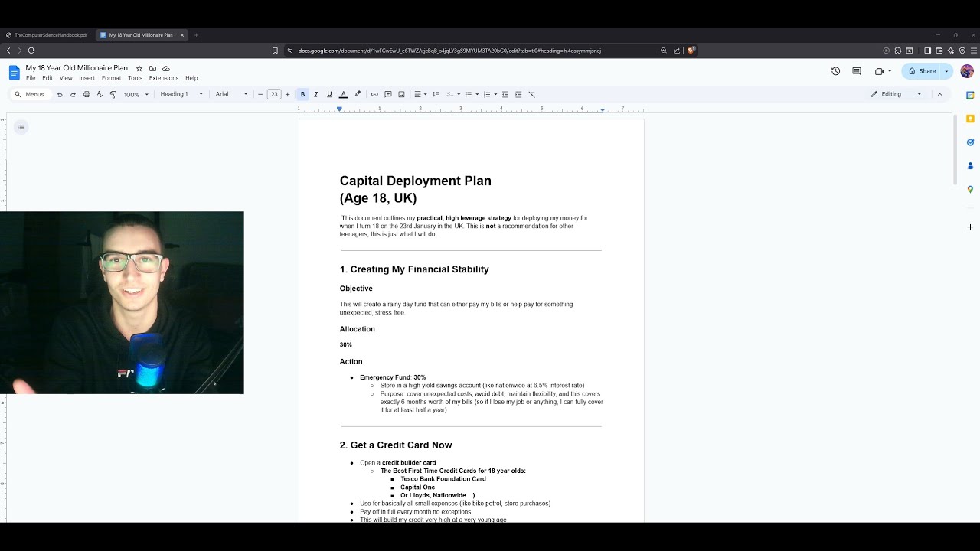Add a comment using the toolbar icon
The width and height of the screenshot is (980, 551).
pos(388,94)
